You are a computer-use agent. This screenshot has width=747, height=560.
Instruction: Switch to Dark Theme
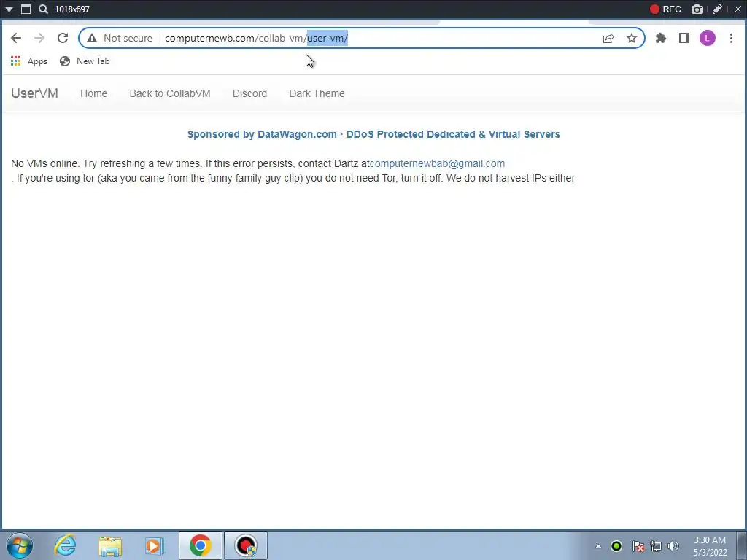click(317, 93)
